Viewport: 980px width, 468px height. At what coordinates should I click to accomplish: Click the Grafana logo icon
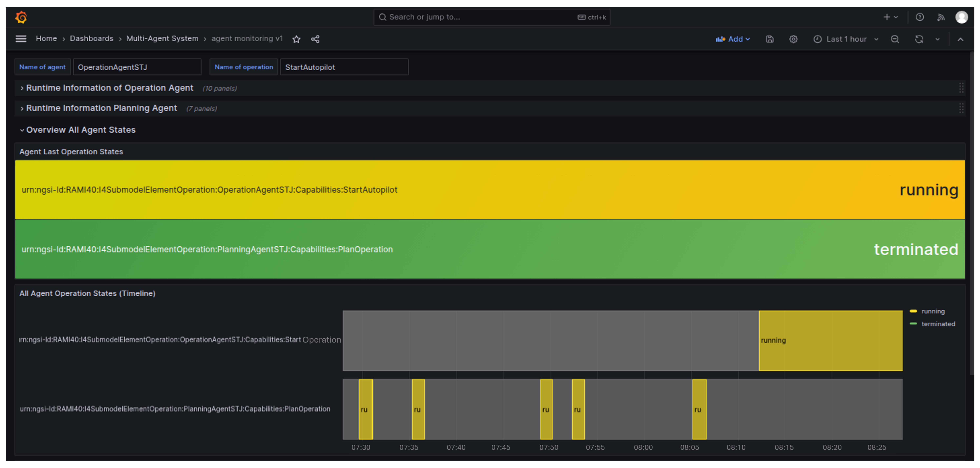point(21,17)
